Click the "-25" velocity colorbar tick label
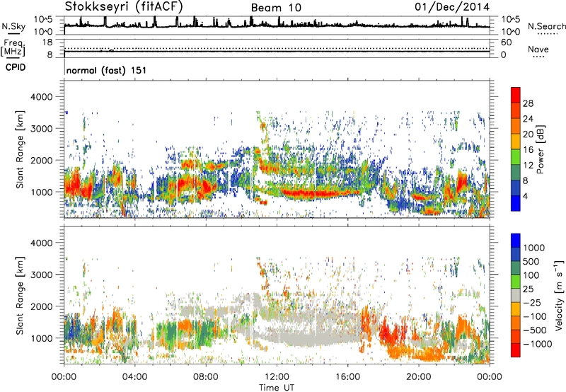 (x=532, y=302)
